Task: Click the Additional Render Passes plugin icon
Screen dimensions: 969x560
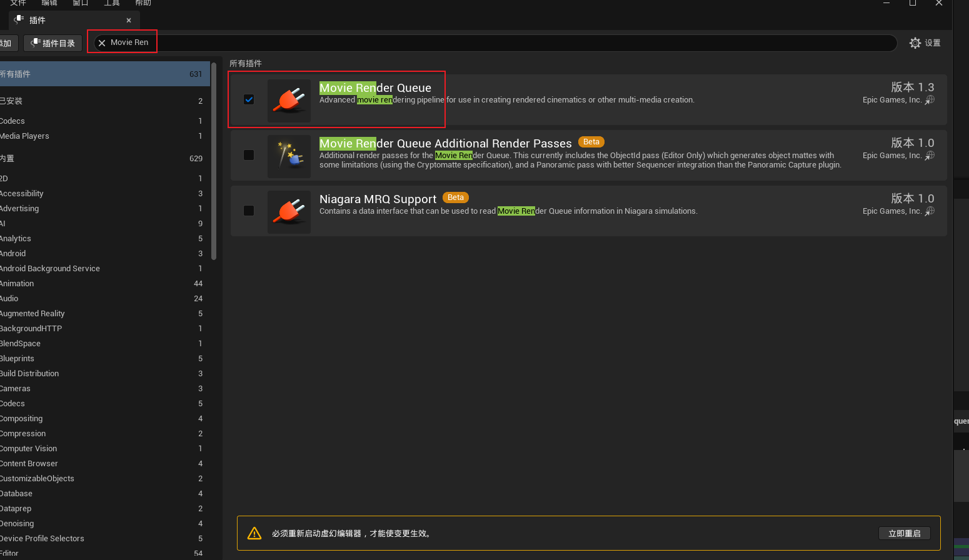Action: click(289, 156)
